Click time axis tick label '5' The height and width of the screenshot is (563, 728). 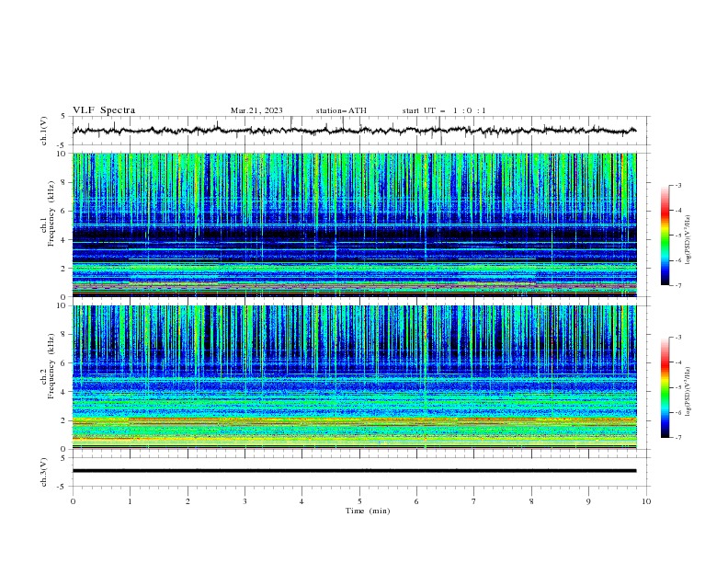(359, 501)
